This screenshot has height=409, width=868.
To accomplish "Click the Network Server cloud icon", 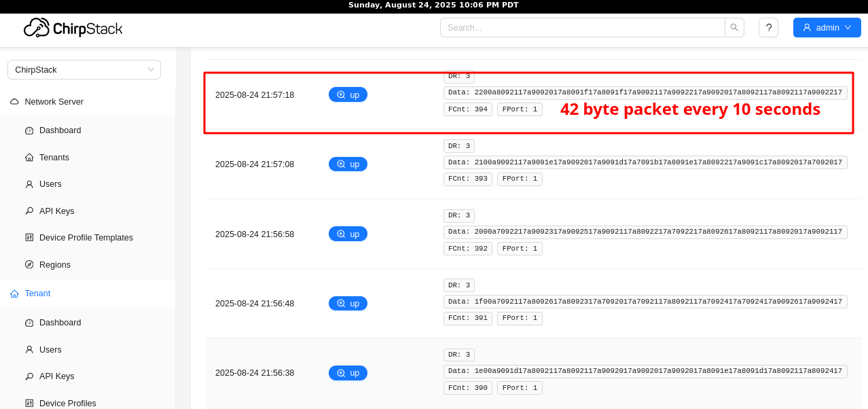I will (x=14, y=102).
